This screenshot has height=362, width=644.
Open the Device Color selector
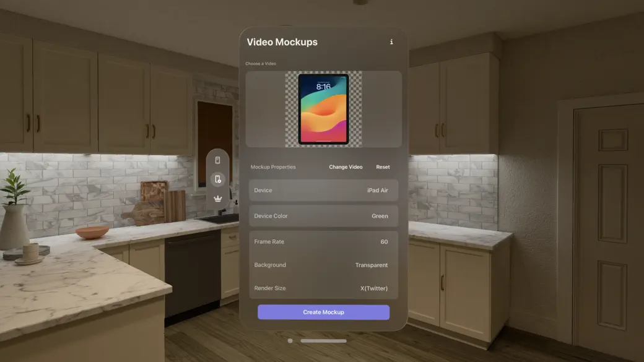point(323,216)
